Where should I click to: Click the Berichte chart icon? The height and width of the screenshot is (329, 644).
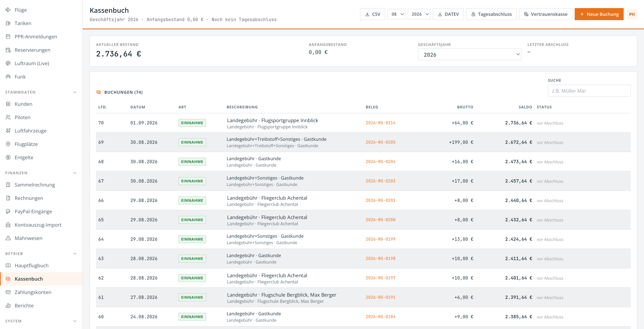8,305
